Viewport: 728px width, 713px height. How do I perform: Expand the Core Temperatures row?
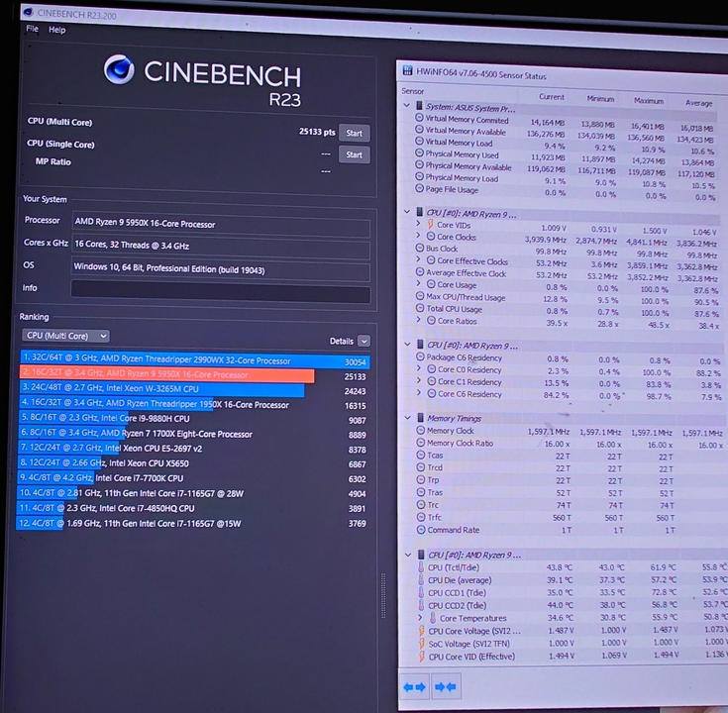pyautogui.click(x=421, y=617)
